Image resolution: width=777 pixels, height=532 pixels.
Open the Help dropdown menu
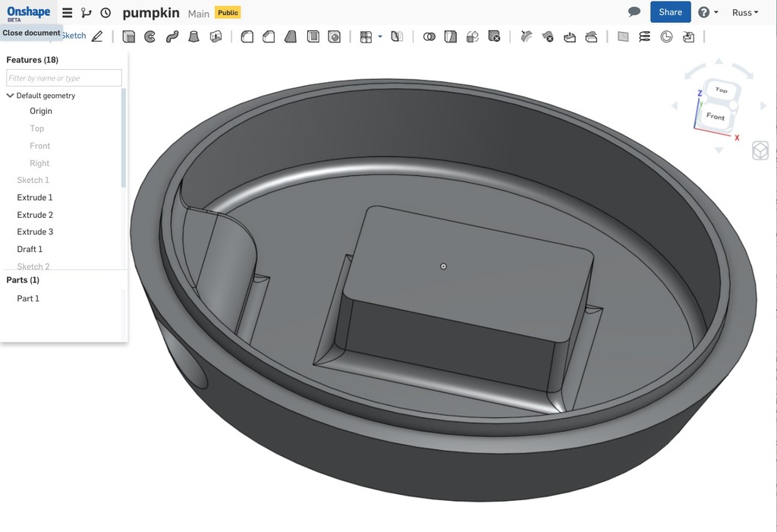point(708,12)
